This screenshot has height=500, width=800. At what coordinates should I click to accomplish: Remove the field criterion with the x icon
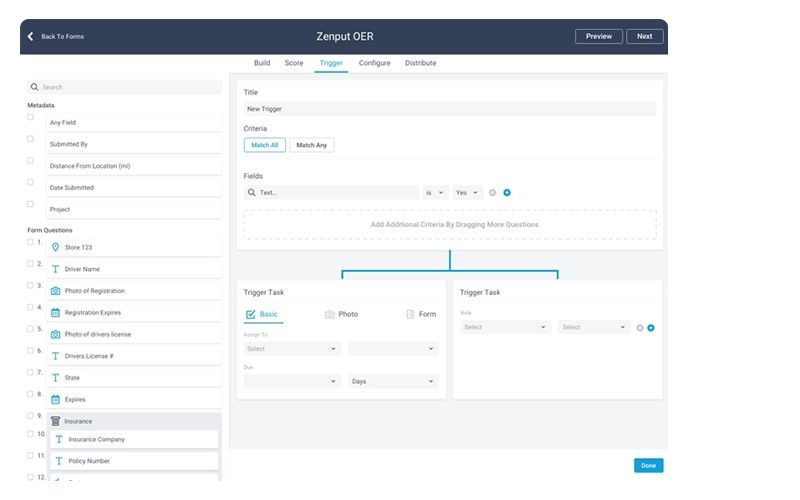[x=493, y=192]
